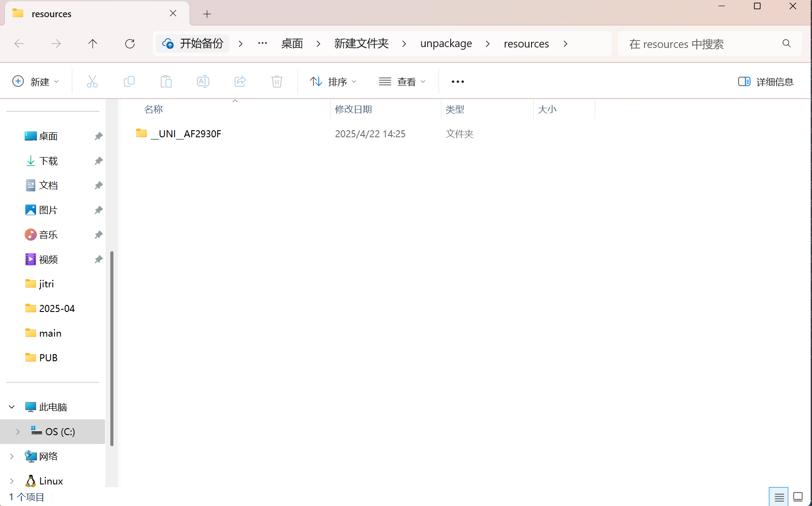Select the Cut icon in the toolbar
The width and height of the screenshot is (812, 506).
tap(92, 81)
